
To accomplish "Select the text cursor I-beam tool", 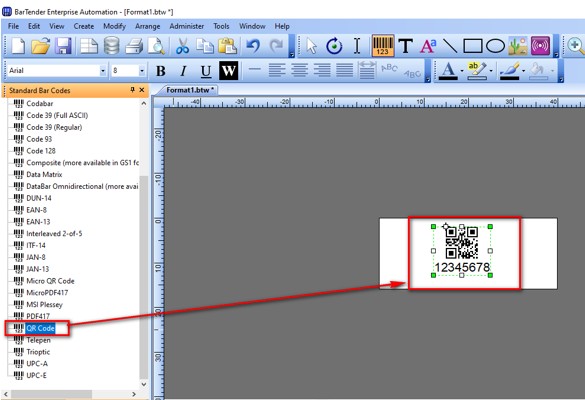I will click(357, 46).
